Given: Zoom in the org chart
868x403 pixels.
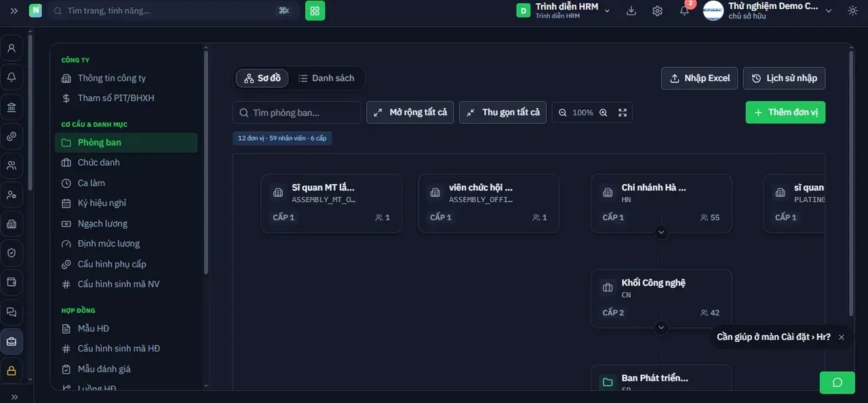Looking at the screenshot, I should (x=604, y=113).
